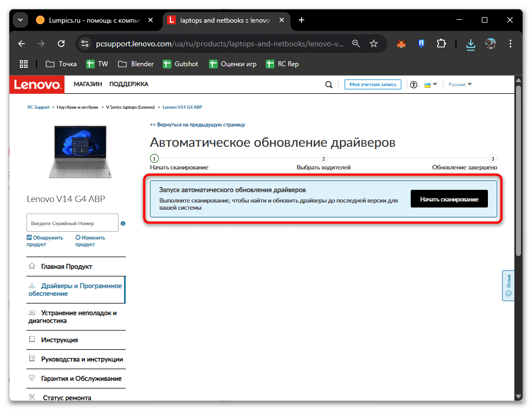Click the Lenovo V14 laptop image

point(80,152)
